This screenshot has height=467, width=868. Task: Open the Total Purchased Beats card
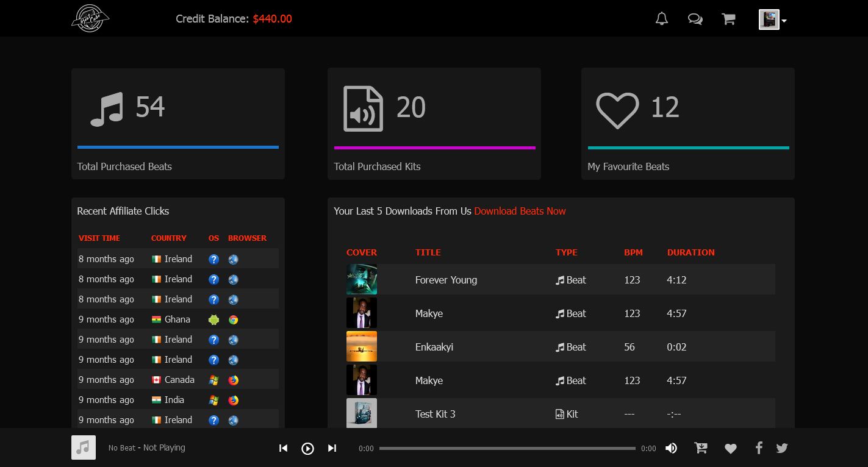click(178, 124)
